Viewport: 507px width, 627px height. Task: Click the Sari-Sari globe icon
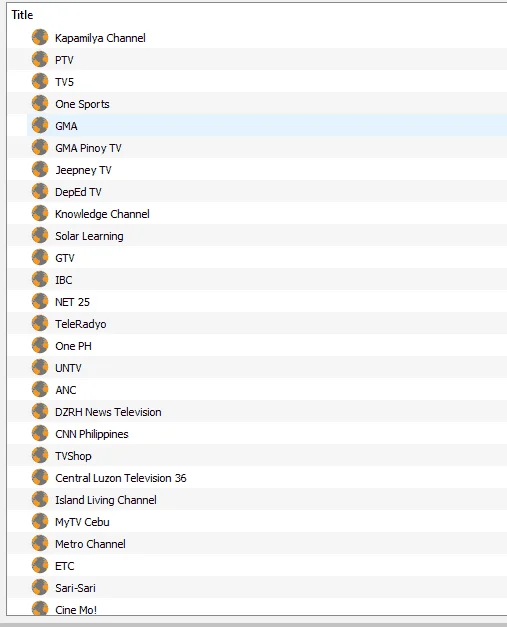click(40, 587)
